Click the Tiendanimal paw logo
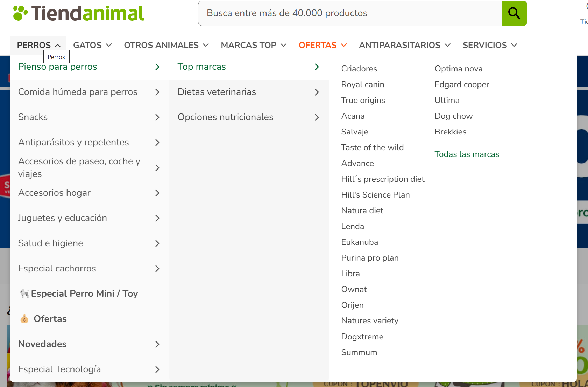Viewport: 588px width, 387px height. click(20, 13)
